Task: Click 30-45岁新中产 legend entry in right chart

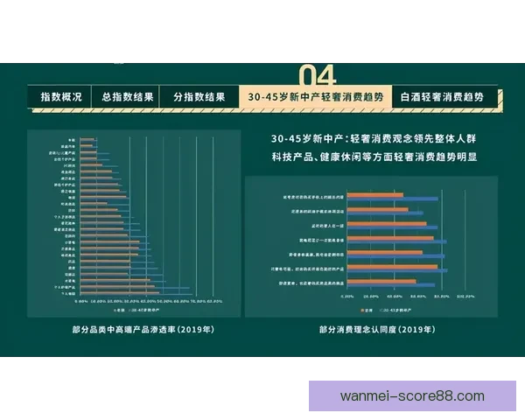Action: pos(397,311)
